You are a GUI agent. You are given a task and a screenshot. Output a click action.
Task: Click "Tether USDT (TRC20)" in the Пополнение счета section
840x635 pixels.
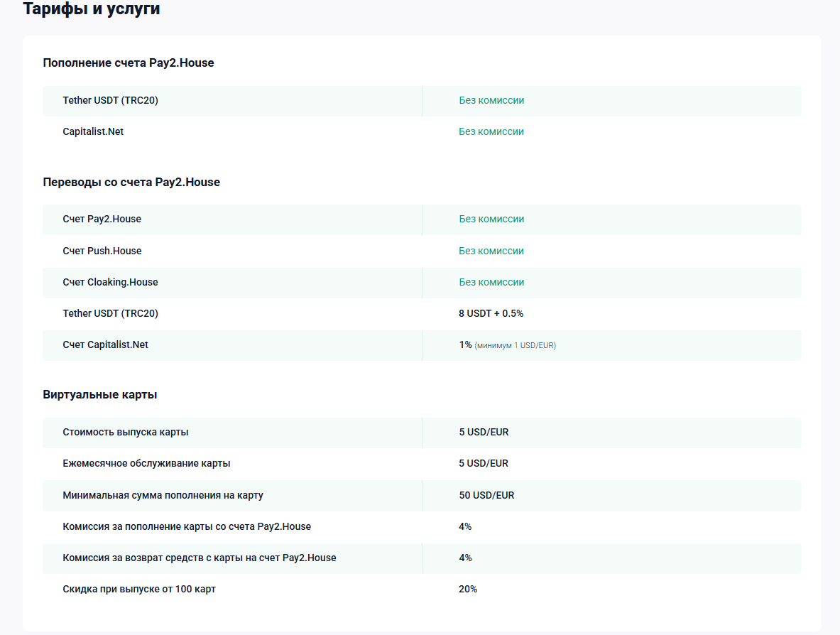(110, 100)
